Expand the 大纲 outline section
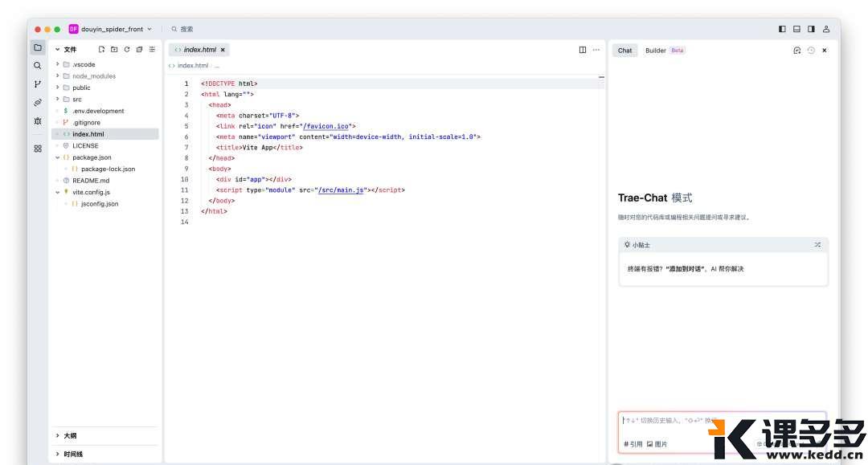The image size is (868, 465). pyautogui.click(x=70, y=436)
